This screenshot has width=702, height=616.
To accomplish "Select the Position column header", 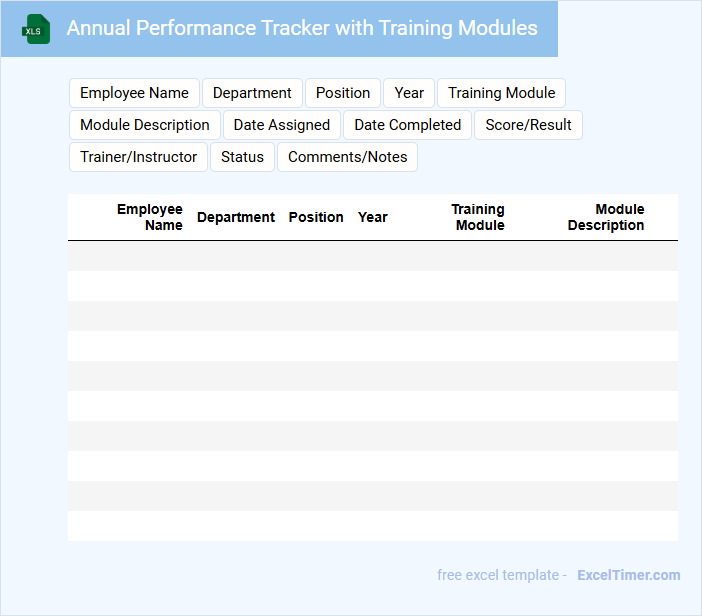I will [316, 217].
